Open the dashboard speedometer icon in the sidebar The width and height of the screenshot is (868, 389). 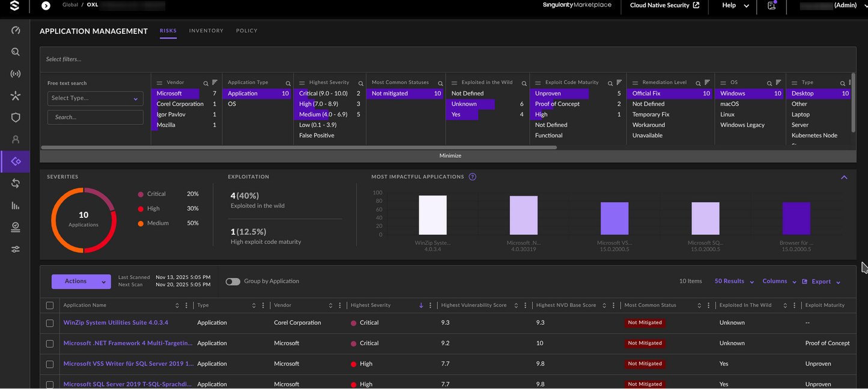15,30
